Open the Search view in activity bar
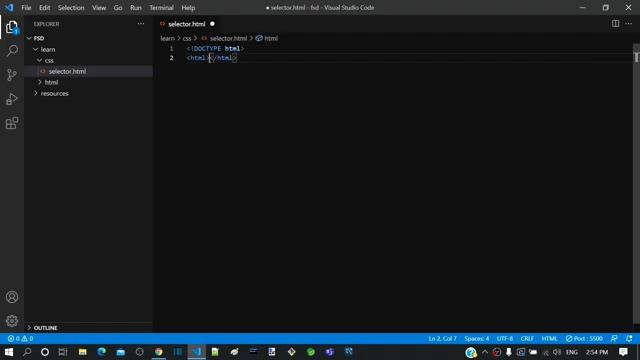Screen dimensions: 640x360 pyautogui.click(x=12, y=51)
